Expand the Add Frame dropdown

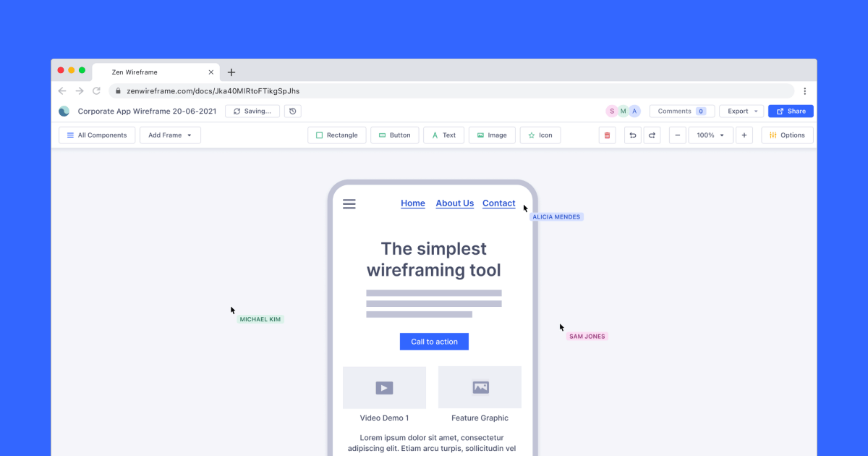(170, 135)
